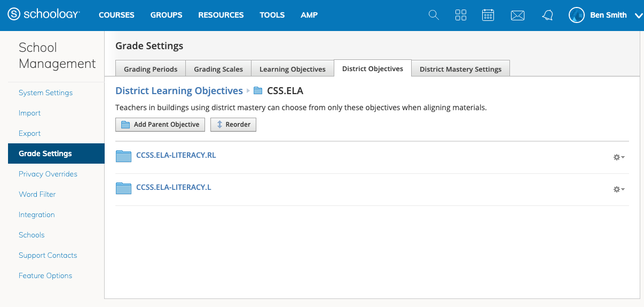The image size is (644, 307).
Task: Open the COURSES menu in header
Action: 116,15
